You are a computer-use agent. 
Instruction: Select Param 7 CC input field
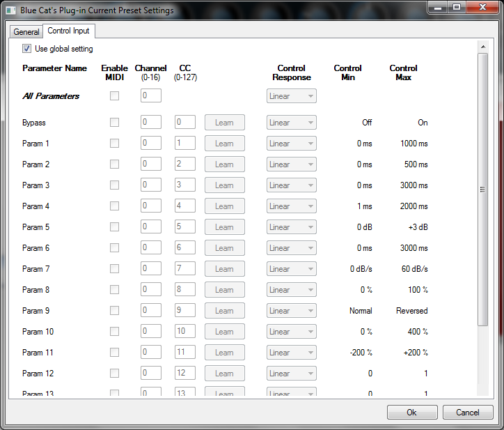pos(184,268)
